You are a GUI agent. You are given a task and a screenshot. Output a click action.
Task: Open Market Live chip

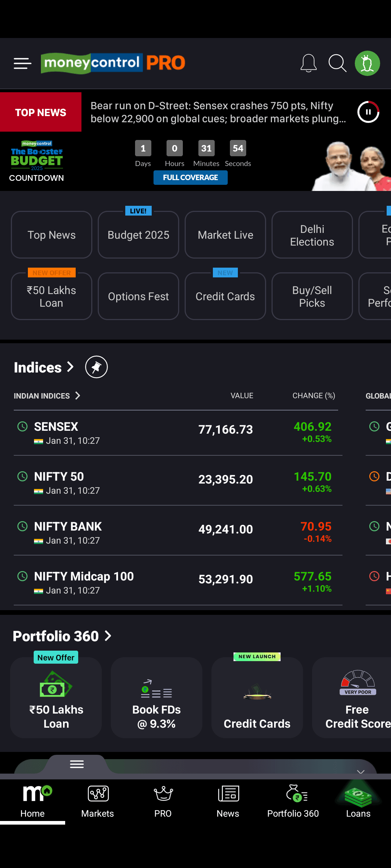tap(225, 235)
